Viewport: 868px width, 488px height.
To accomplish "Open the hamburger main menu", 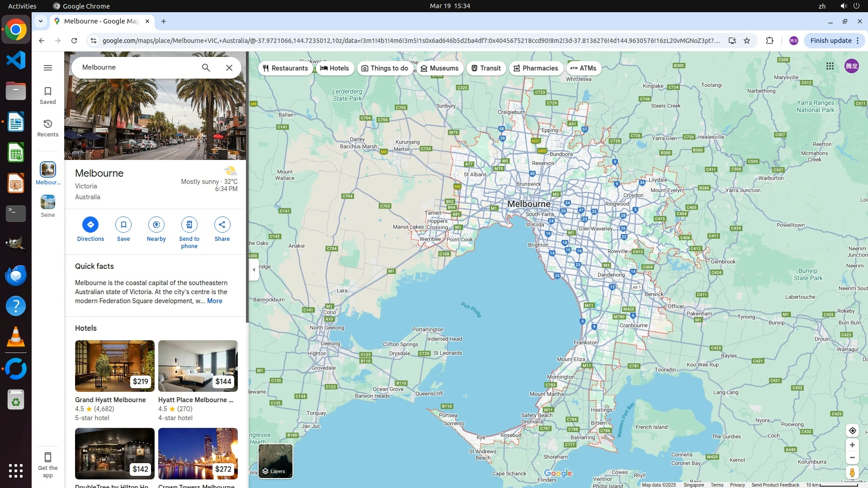I will [48, 68].
